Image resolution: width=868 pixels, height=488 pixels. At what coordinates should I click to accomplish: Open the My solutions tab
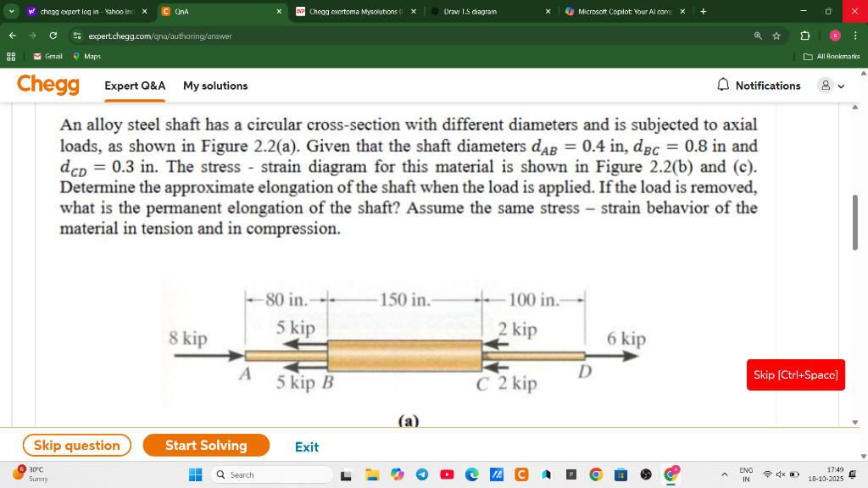(215, 86)
